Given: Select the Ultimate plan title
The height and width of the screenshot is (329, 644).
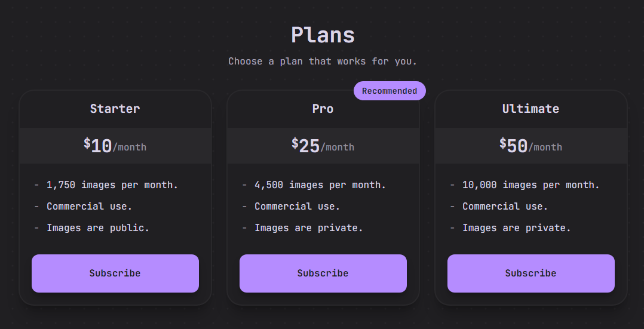Looking at the screenshot, I should tap(531, 109).
